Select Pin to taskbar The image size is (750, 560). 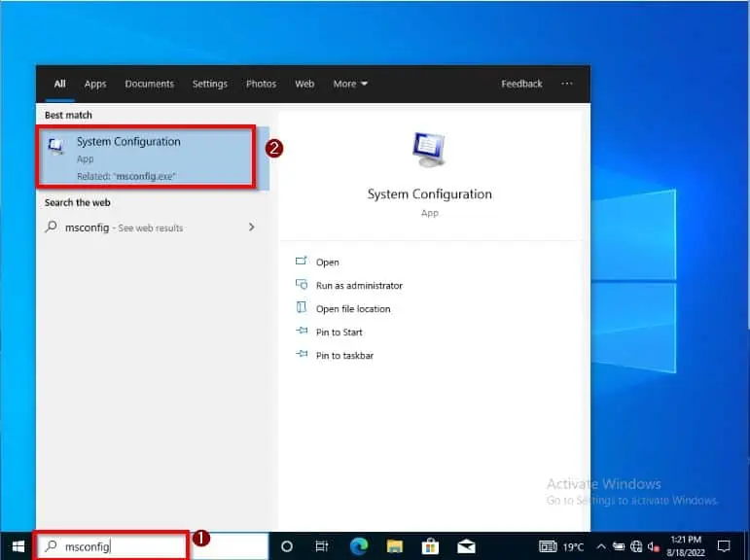pos(344,356)
